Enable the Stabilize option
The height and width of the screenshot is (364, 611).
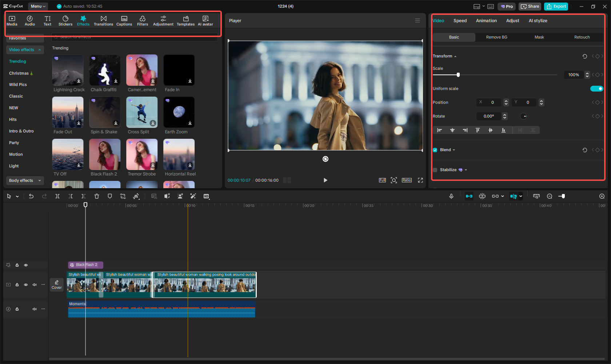click(435, 170)
